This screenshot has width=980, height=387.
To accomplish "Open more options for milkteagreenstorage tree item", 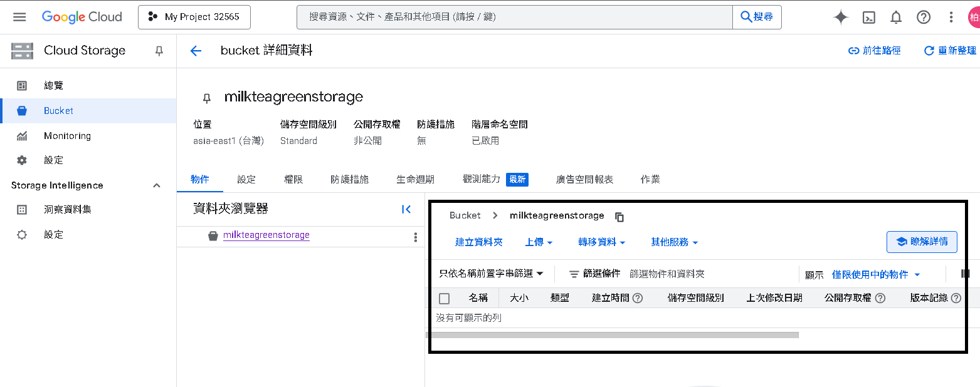I will [x=415, y=237].
